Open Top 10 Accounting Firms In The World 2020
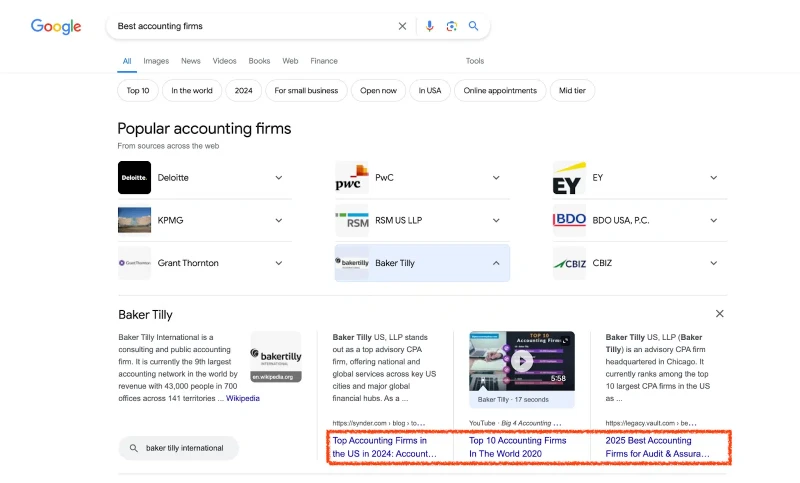Viewport: 800px width, 483px height. point(517,447)
